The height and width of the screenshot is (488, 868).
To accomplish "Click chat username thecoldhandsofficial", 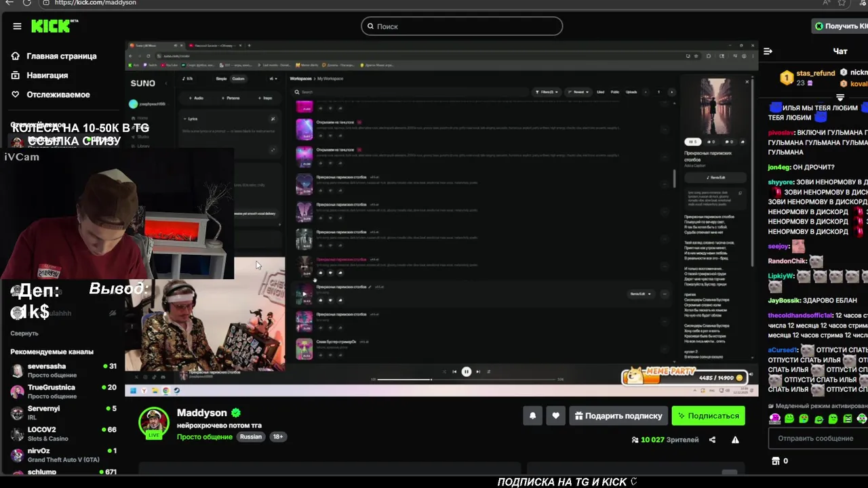I will point(800,316).
